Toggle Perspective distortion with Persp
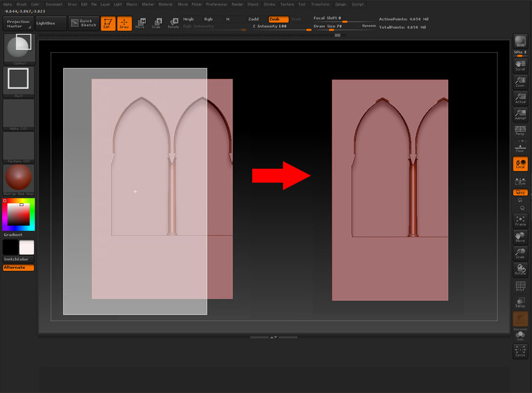532x393 pixels. (520, 131)
